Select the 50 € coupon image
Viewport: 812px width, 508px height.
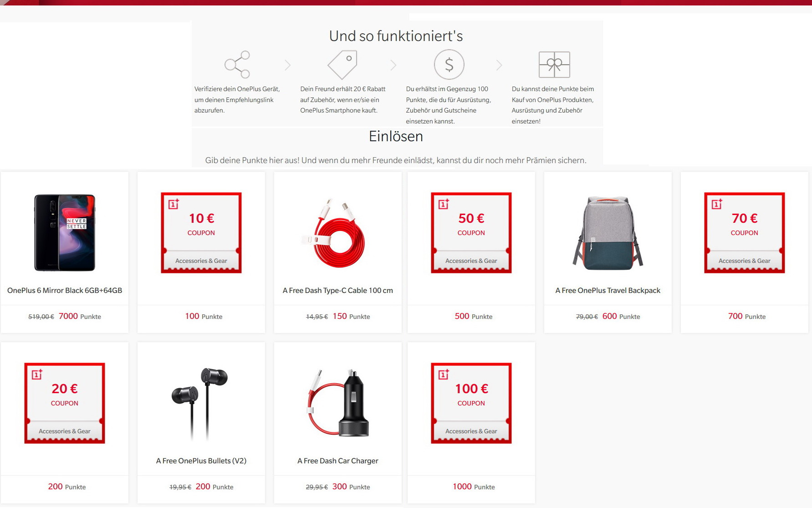tap(471, 233)
